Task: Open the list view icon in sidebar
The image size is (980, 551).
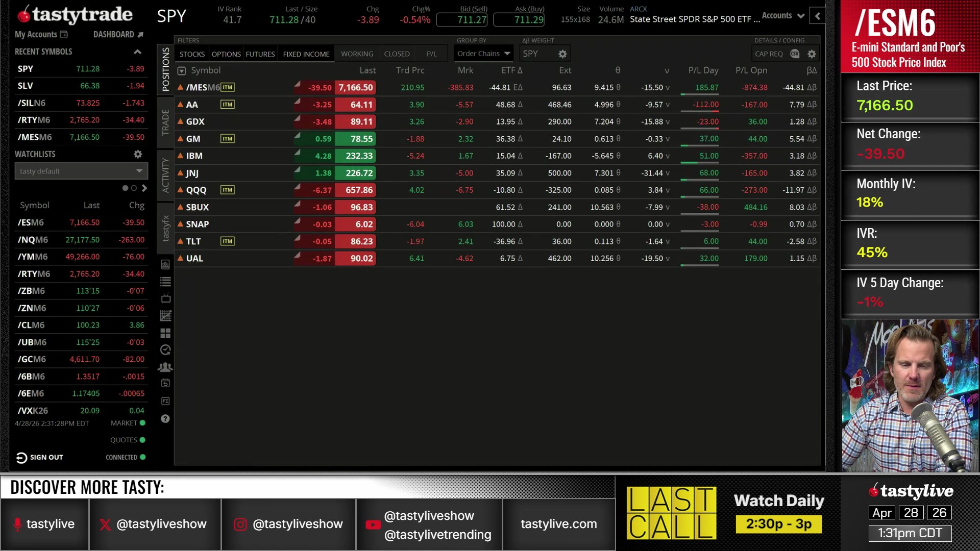Action: click(165, 281)
